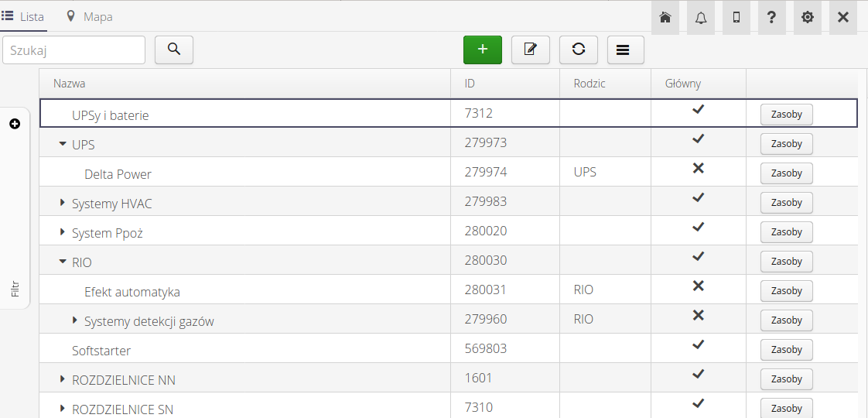
Task: Expand Systemy detekcji gazów node
Action: (x=75, y=320)
